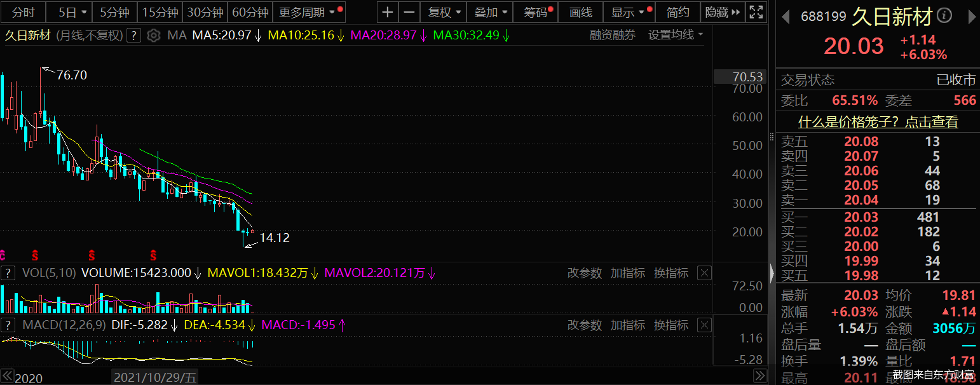Viewport: 980px width, 385px height.
Task: Switch to the 60分钟 period tab
Action: [250, 11]
